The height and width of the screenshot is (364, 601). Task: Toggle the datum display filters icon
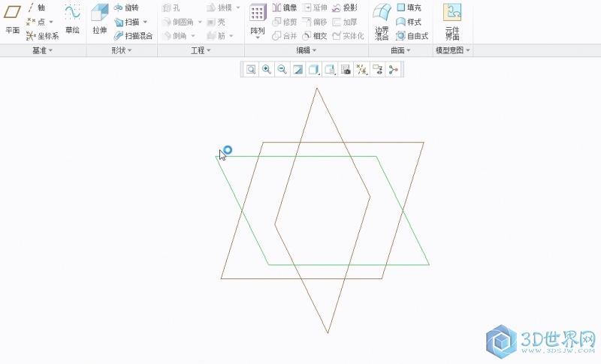362,70
